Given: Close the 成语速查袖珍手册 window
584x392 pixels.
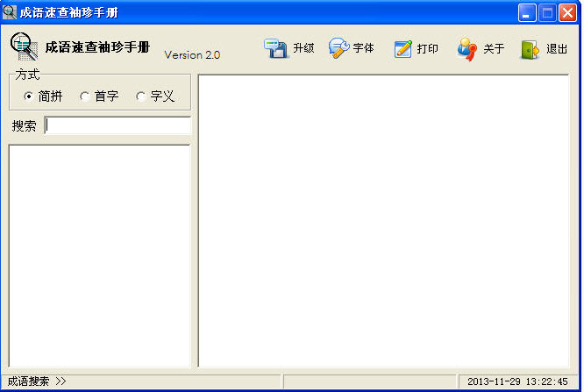Looking at the screenshot, I should (567, 12).
